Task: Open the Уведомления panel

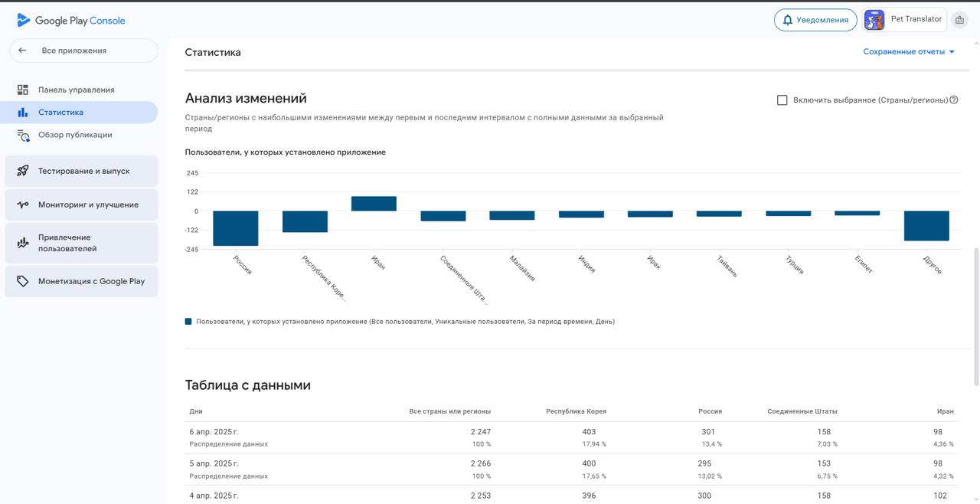Action: [815, 19]
